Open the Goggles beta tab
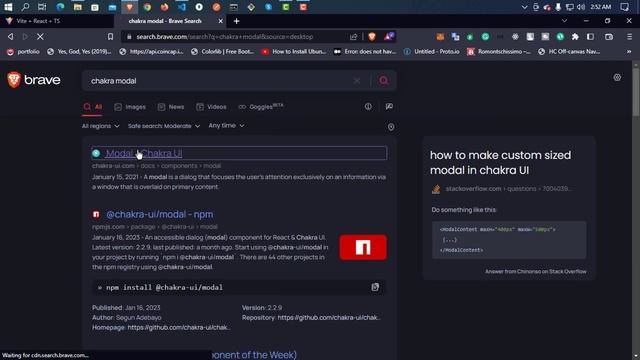 pyautogui.click(x=260, y=107)
